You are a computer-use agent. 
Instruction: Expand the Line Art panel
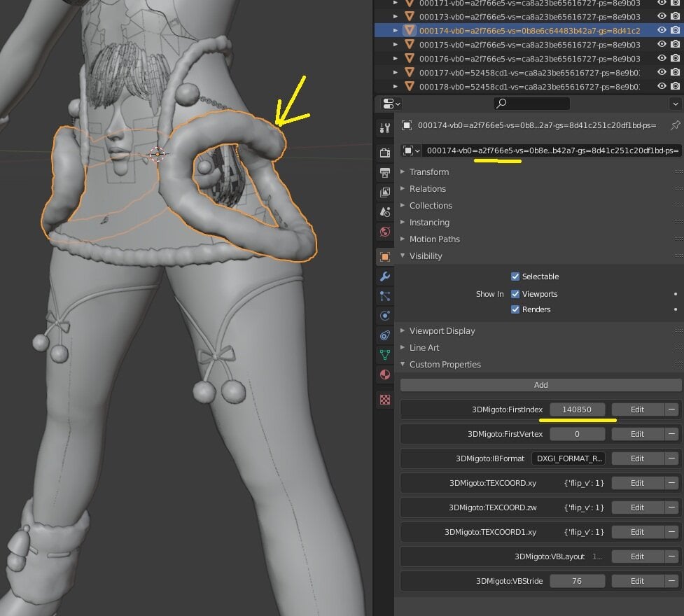[403, 348]
